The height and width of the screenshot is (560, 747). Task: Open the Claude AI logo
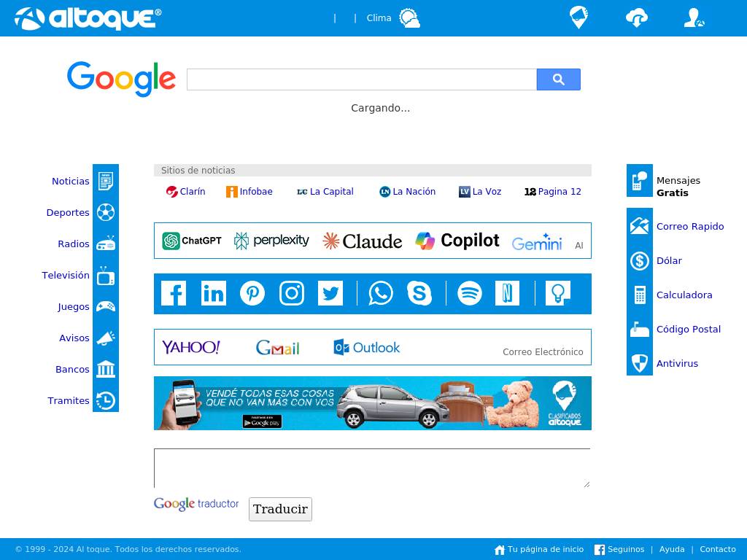pyautogui.click(x=362, y=241)
